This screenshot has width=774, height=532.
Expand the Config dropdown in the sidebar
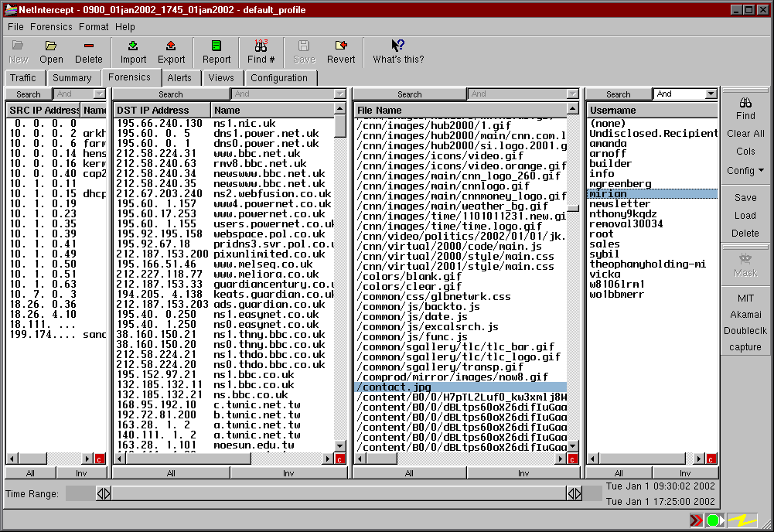pyautogui.click(x=745, y=170)
